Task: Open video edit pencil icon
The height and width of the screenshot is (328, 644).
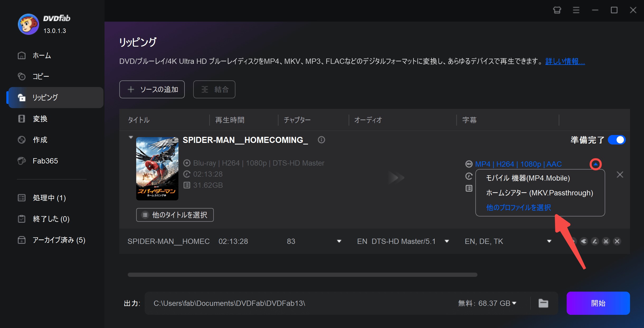Action: (595, 241)
